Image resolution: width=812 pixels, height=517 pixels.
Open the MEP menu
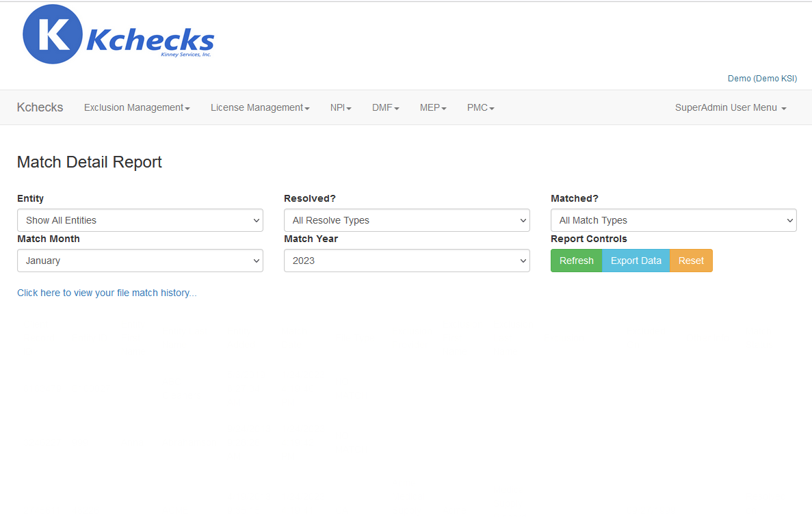[432, 107]
